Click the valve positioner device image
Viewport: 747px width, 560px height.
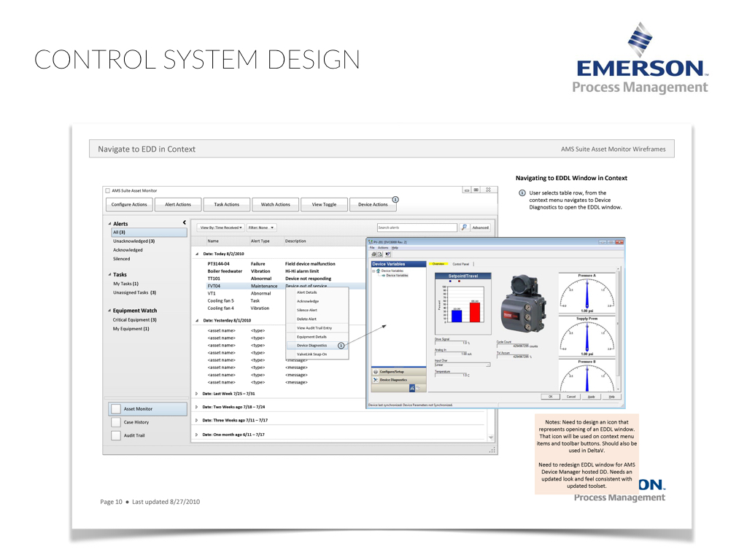(x=523, y=303)
